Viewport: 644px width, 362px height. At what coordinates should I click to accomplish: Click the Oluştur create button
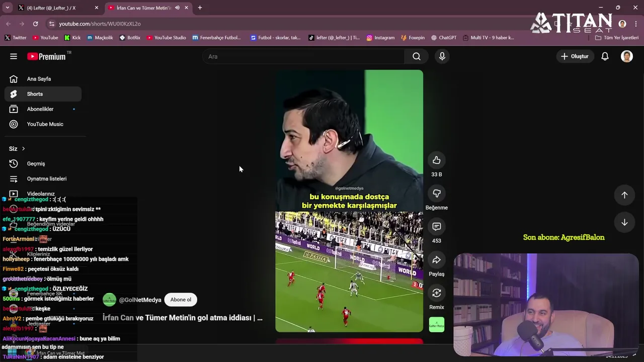pyautogui.click(x=574, y=56)
